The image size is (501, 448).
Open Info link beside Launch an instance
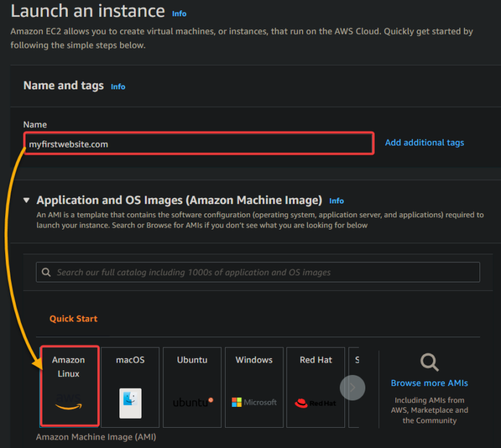pos(179,14)
